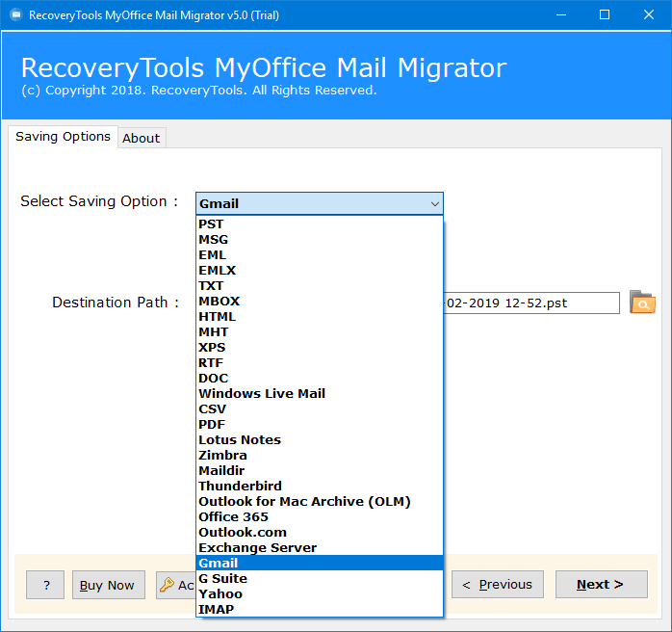Pick PDF in the dropdown list
672x632 pixels.
pyautogui.click(x=320, y=425)
